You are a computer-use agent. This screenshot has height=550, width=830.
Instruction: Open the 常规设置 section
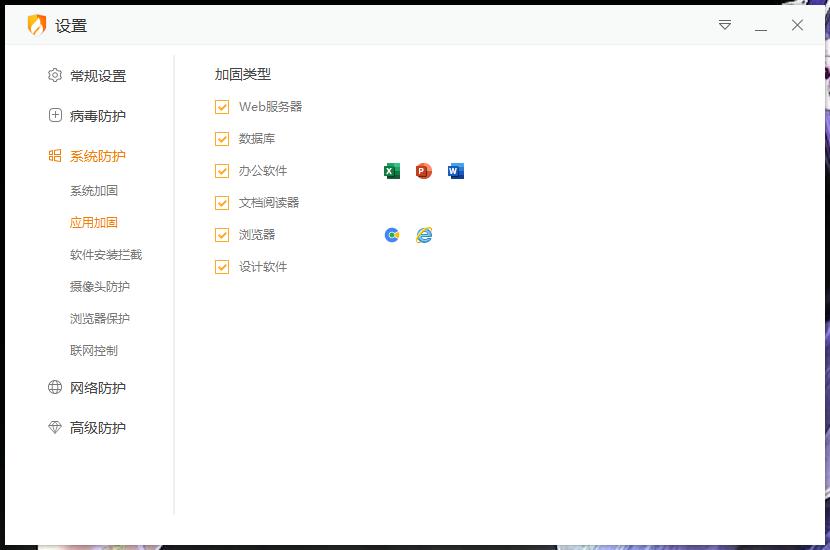98,76
